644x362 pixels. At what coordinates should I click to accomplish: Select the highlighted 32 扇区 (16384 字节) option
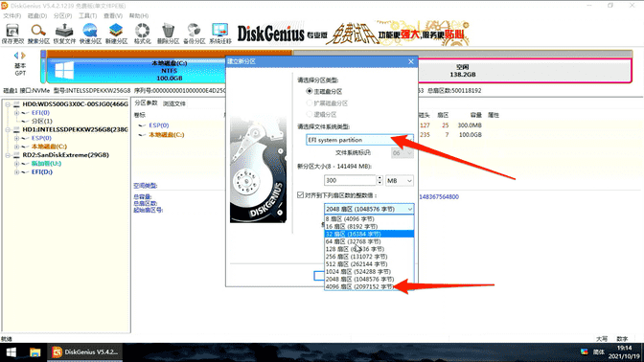coord(369,234)
